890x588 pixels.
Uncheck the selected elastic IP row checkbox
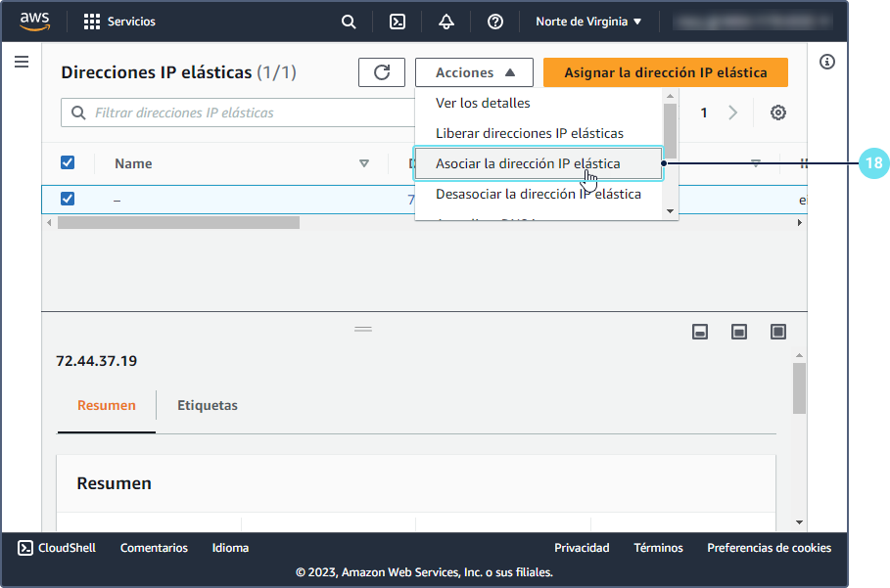[x=68, y=199]
